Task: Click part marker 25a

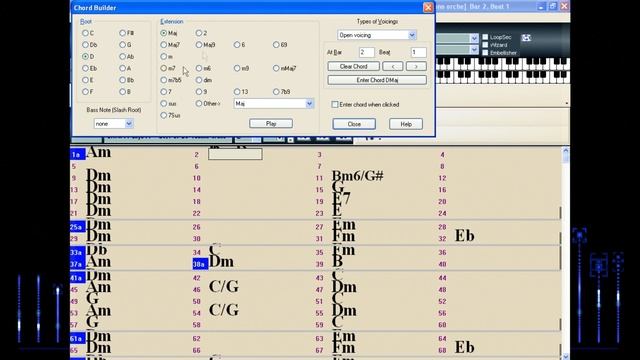Action: pyautogui.click(x=78, y=227)
